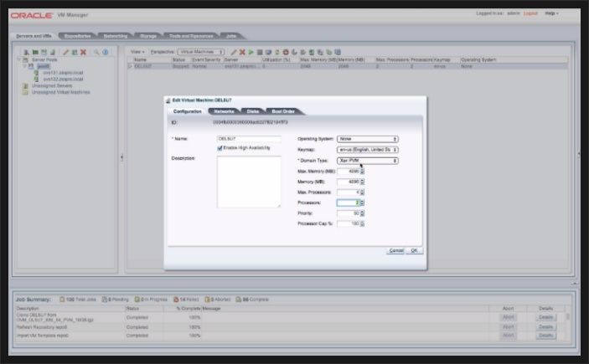Click Details button for Refresh Repository job
This screenshot has width=589, height=364.
click(x=545, y=327)
